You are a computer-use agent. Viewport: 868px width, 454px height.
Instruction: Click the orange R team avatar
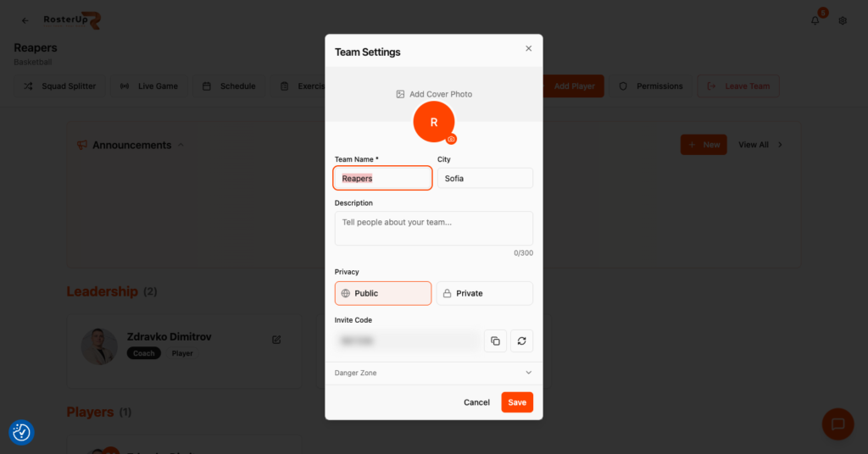pos(434,122)
